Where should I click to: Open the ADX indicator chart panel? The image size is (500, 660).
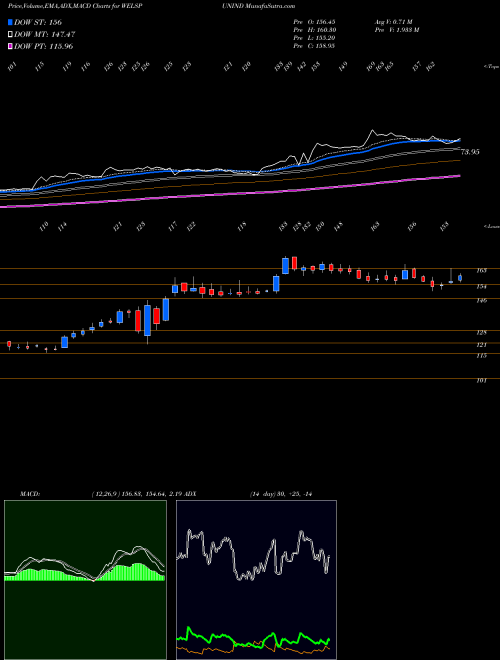pos(256,580)
